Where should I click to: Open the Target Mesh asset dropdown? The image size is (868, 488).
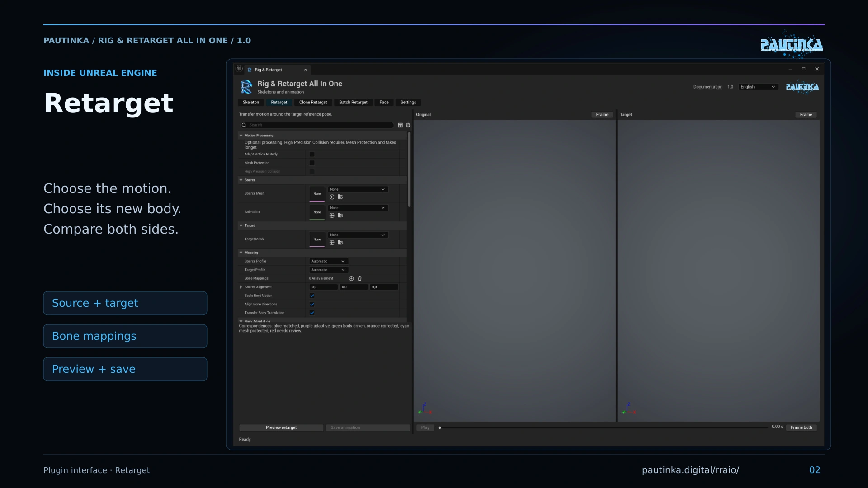point(358,235)
